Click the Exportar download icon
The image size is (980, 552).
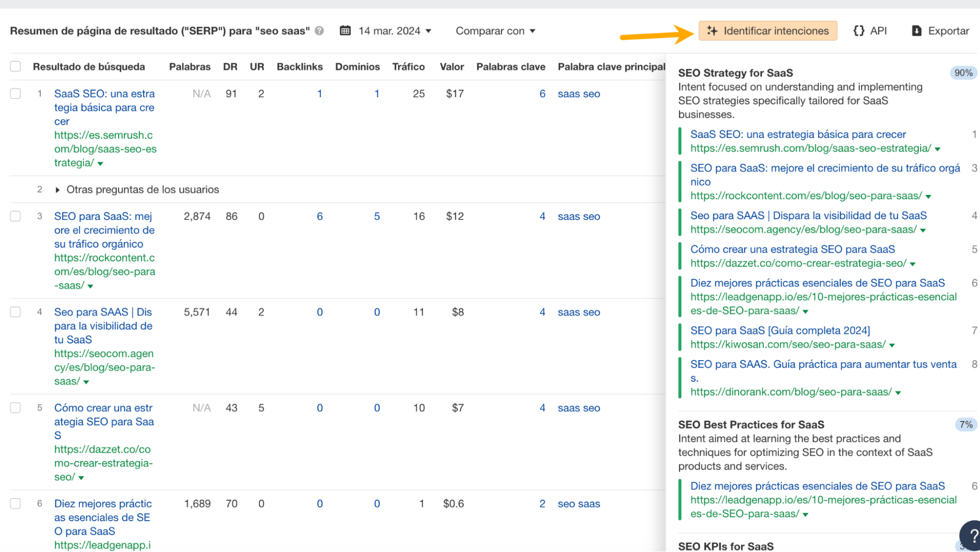(916, 31)
